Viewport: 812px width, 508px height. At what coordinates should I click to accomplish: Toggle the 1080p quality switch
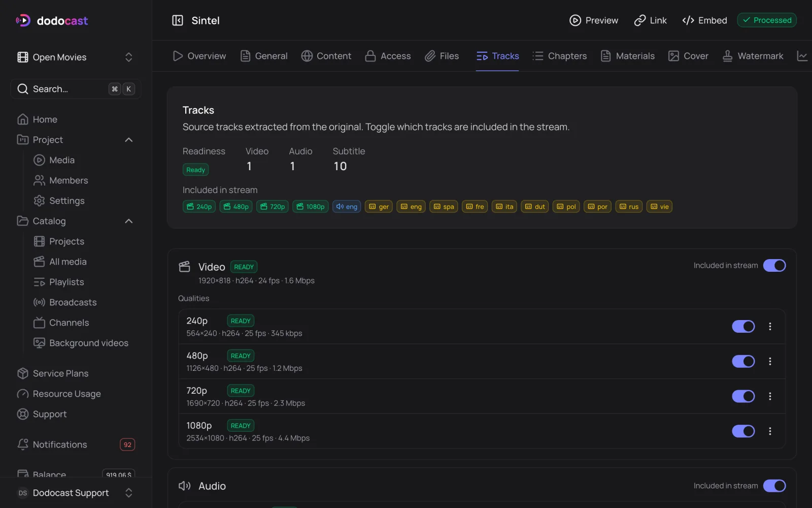pyautogui.click(x=743, y=431)
